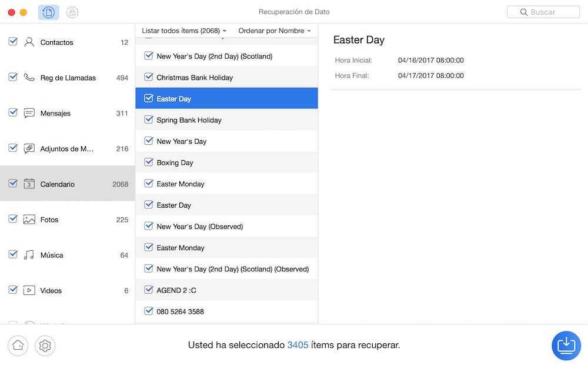Expand the Ordenar por Nombre dropdown

274,31
